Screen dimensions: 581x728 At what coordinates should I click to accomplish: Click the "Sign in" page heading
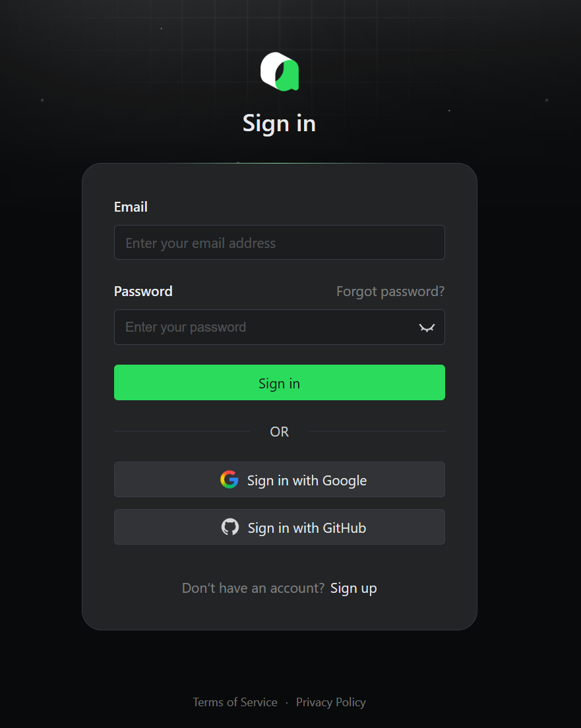279,123
